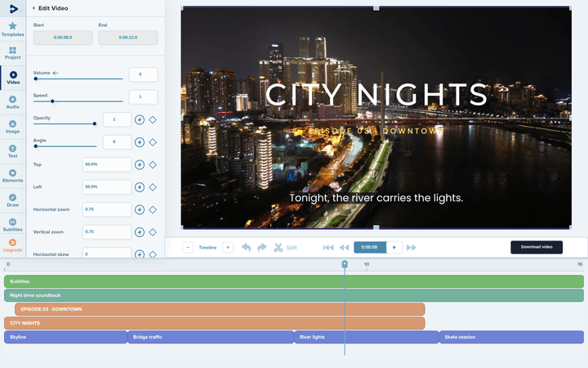Go back from Edit Video panel
Screen dimensions: 588x368
click(33, 8)
